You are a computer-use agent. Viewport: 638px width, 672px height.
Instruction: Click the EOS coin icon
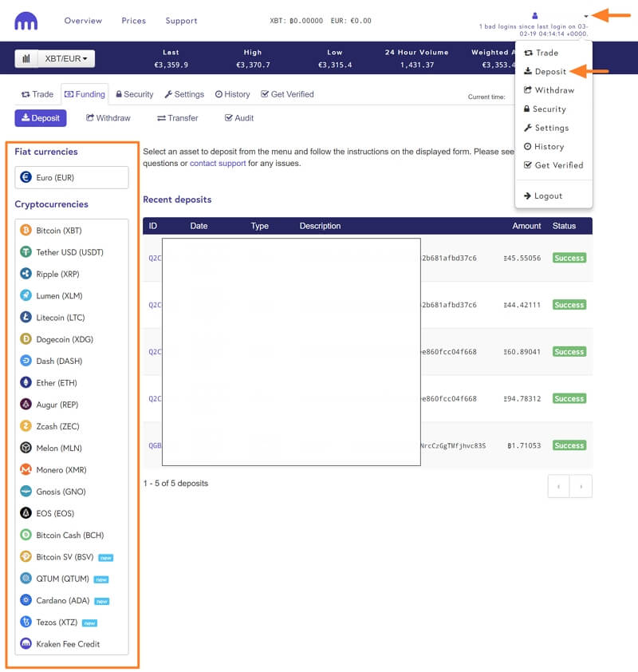[x=26, y=513]
